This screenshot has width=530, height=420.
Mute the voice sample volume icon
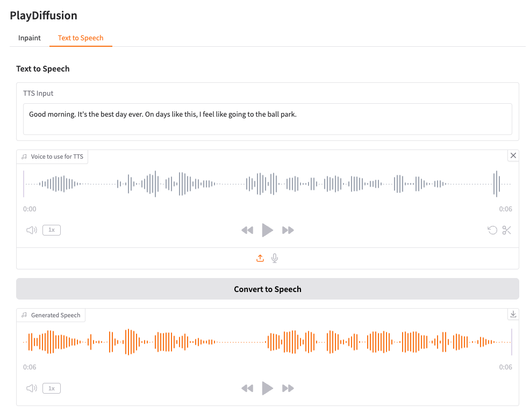[31, 230]
